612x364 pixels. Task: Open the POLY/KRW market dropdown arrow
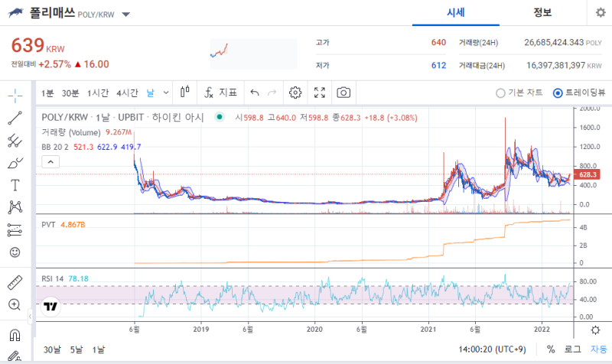coord(125,15)
